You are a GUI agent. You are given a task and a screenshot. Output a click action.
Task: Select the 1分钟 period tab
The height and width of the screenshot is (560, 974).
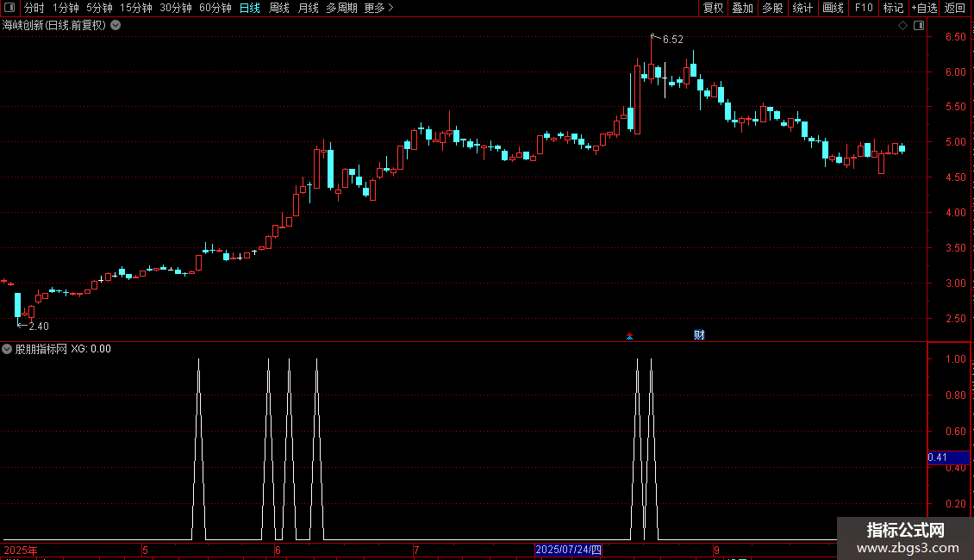click(x=66, y=8)
